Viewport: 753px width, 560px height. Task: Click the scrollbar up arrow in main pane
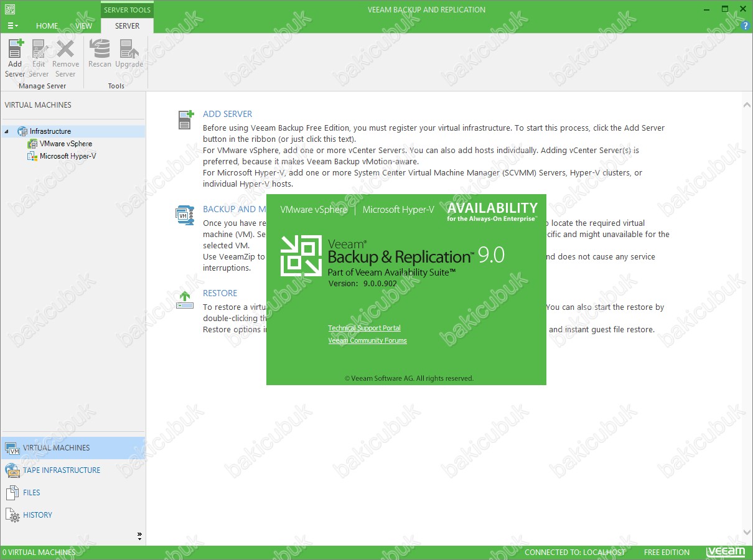click(747, 105)
